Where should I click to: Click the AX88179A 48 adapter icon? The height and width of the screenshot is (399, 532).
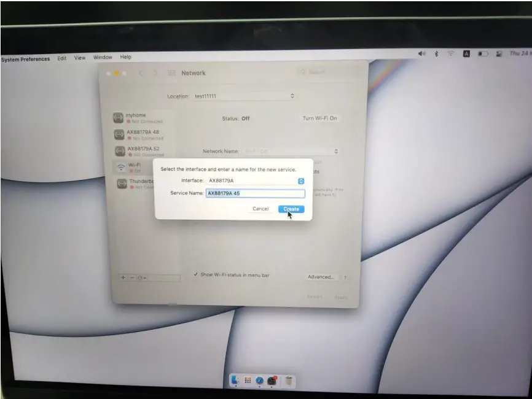(x=119, y=134)
